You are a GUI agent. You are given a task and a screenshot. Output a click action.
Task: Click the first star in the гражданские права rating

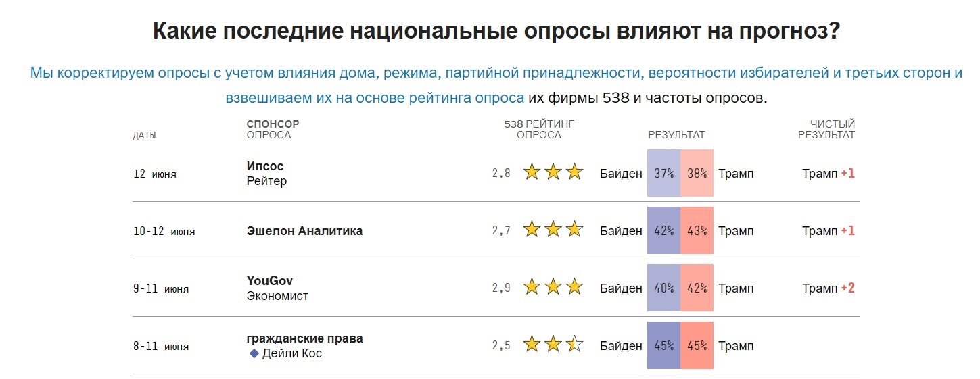click(x=532, y=345)
